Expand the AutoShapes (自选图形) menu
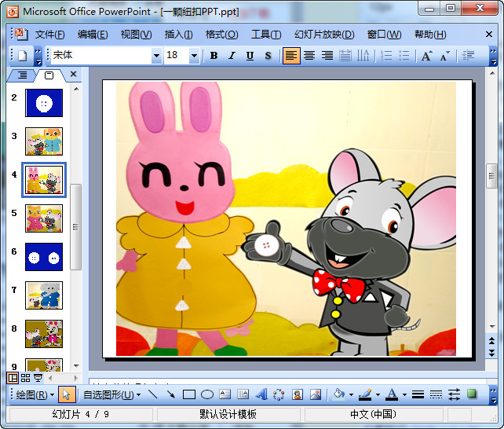 (x=111, y=394)
